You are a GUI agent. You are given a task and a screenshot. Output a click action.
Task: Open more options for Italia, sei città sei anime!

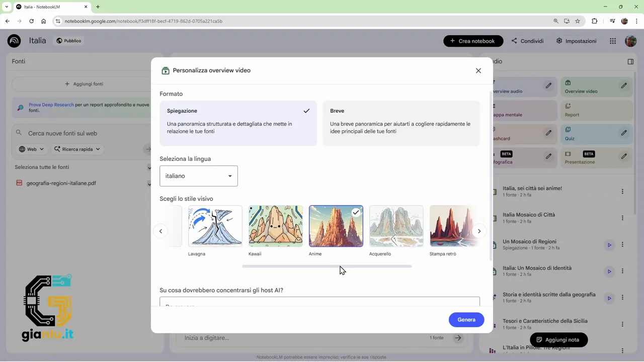[x=622, y=192]
